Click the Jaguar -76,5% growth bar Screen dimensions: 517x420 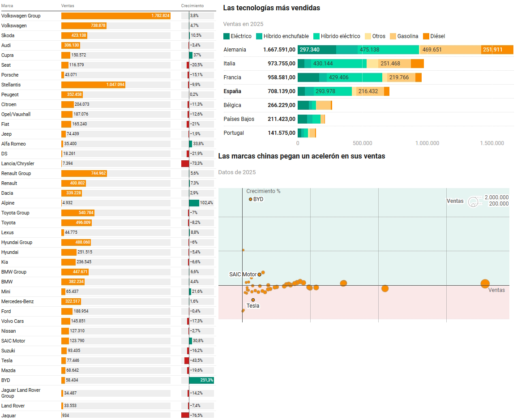click(185, 416)
